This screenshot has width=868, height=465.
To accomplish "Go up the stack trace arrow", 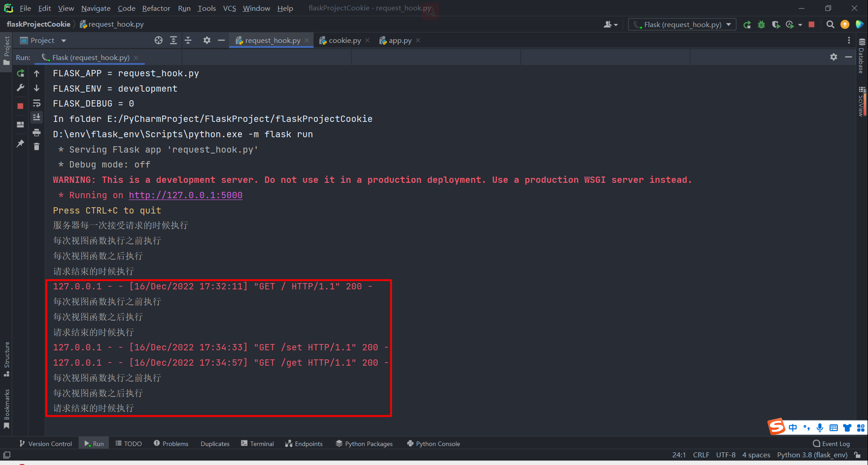I will pyautogui.click(x=37, y=73).
